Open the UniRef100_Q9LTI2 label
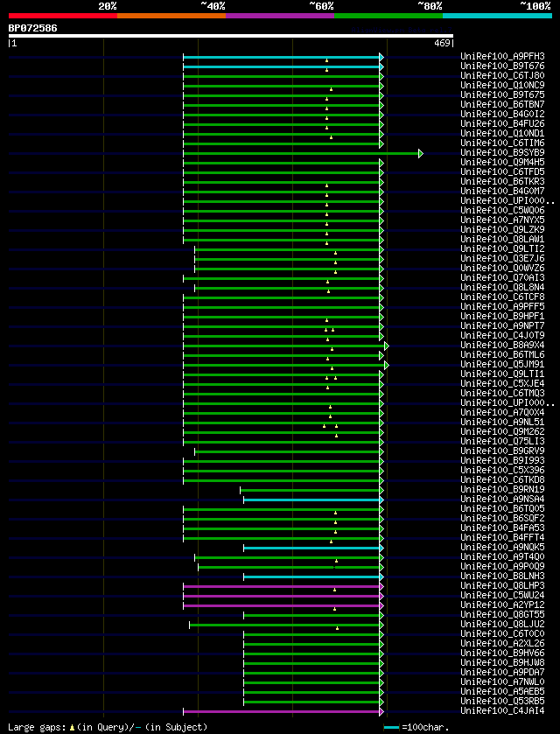 [502, 248]
